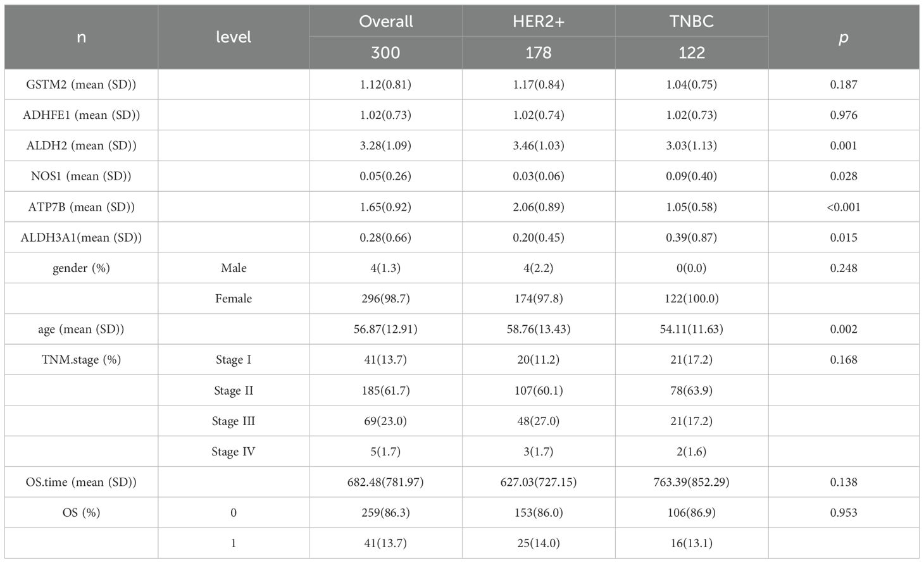
Task: Click the "ADHFE1 (mean (SD))" row label
Action: coord(81,115)
